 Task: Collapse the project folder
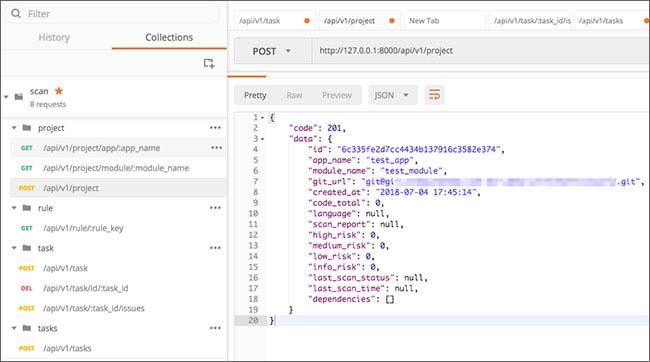(14, 128)
